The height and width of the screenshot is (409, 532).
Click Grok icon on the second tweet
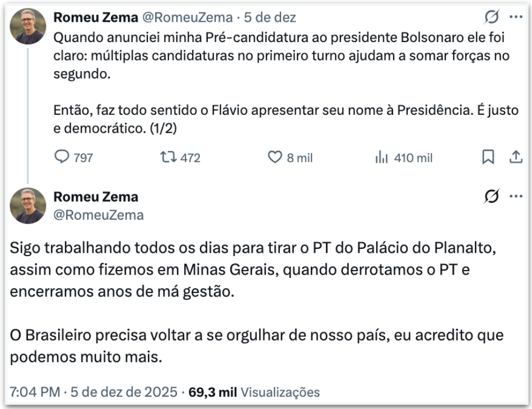pyautogui.click(x=491, y=197)
